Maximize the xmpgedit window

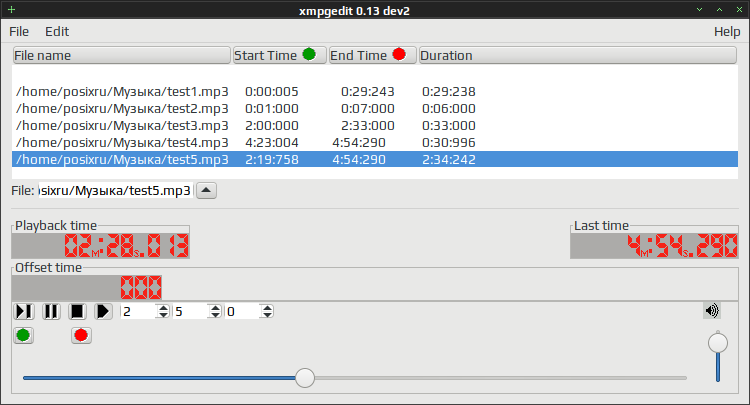719,10
